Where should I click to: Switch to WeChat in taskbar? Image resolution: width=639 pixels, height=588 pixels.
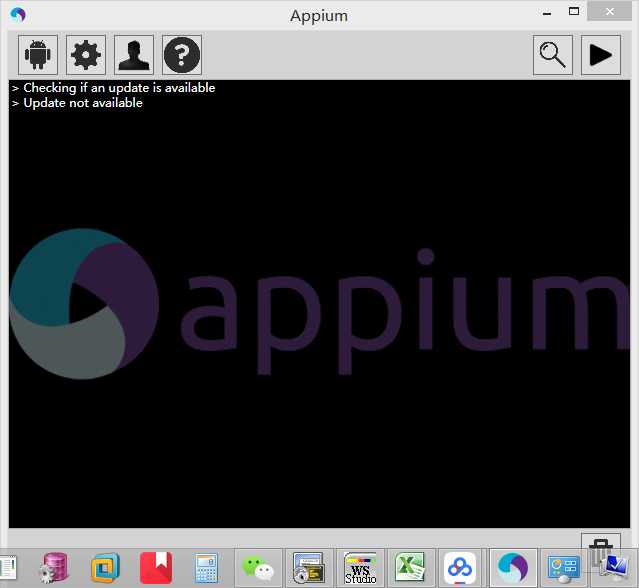point(258,568)
